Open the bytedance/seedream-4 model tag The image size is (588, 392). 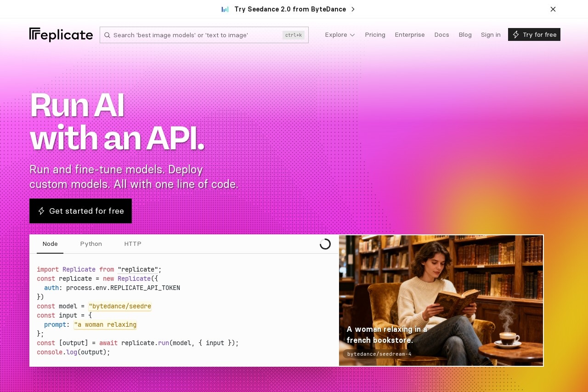(379, 354)
